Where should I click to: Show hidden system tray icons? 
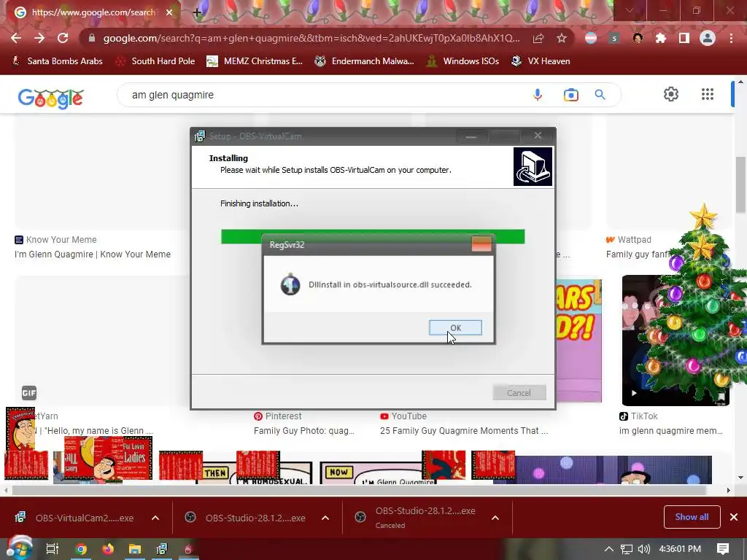click(608, 549)
